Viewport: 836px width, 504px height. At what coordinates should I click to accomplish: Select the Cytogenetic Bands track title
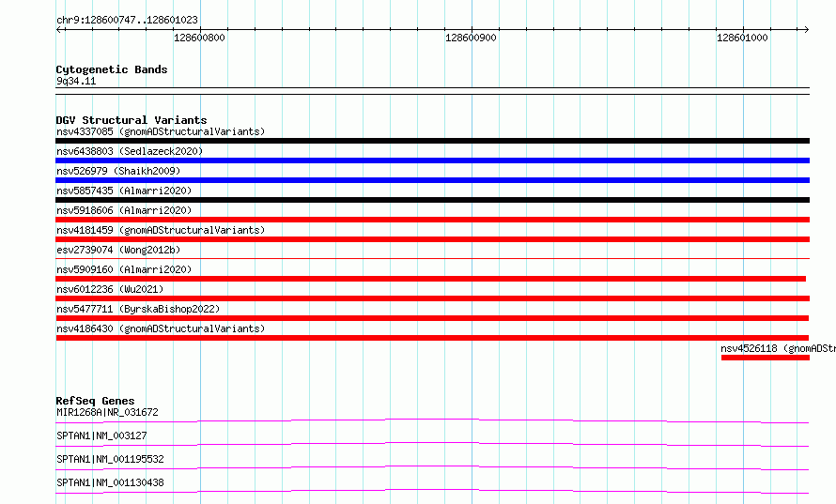tap(112, 69)
